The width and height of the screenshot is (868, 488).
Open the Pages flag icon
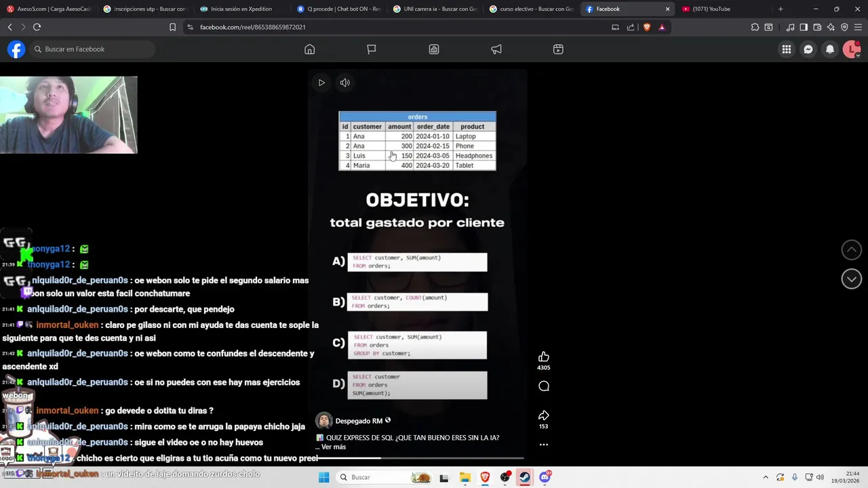tap(372, 49)
